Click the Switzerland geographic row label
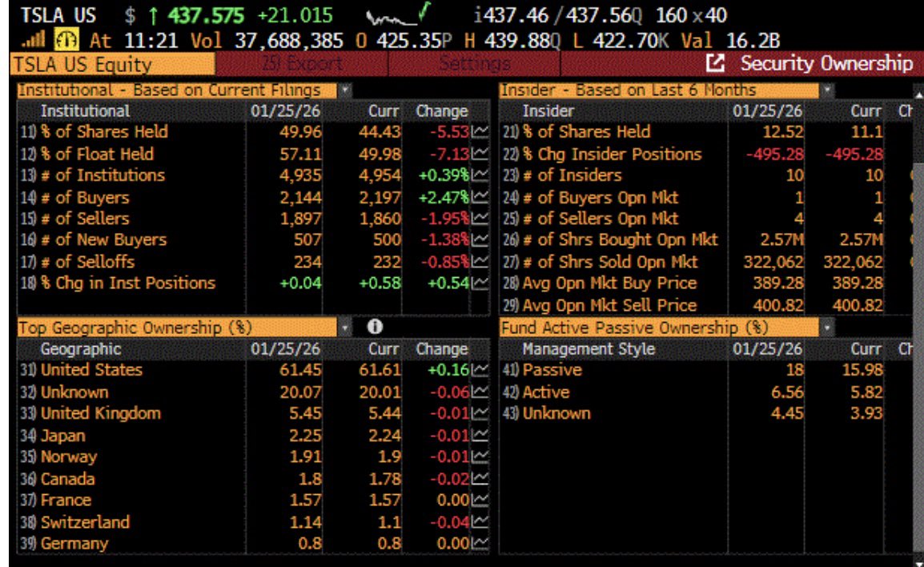This screenshot has width=924, height=567. coord(85,522)
